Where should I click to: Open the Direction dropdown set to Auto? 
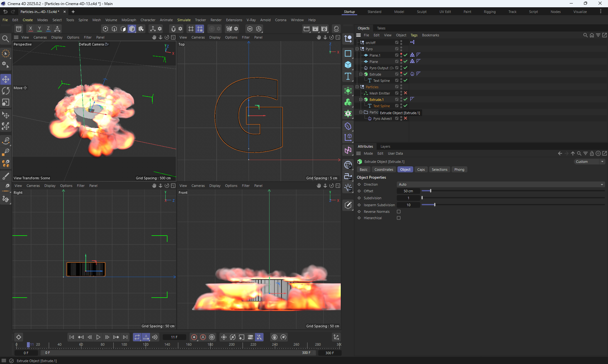pos(500,184)
